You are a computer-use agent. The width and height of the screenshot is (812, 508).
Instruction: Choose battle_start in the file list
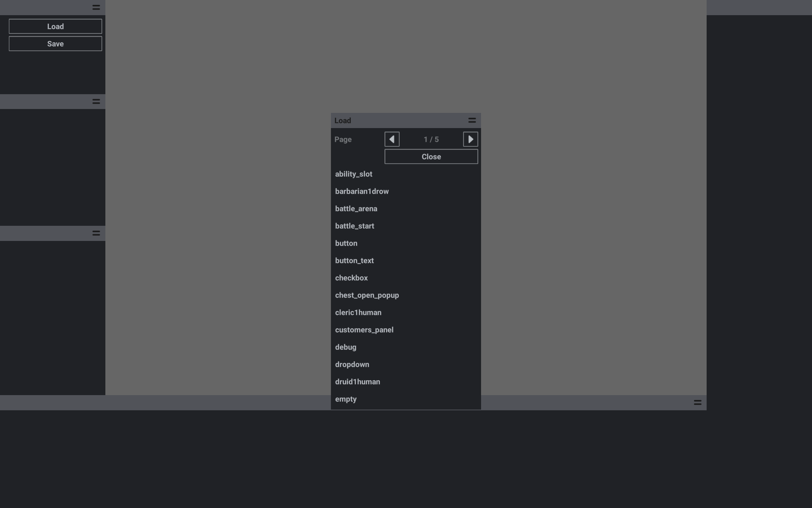point(355,226)
